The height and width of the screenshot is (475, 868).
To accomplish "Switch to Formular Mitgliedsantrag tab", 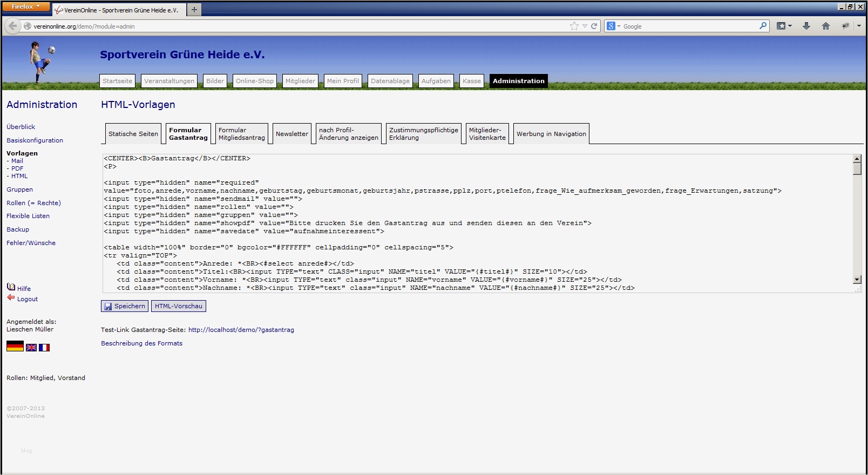I will [x=242, y=134].
